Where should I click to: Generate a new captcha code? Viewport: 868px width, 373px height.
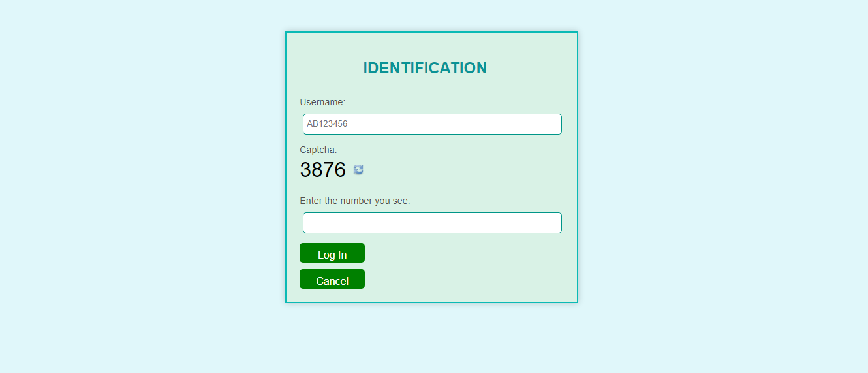pyautogui.click(x=358, y=170)
